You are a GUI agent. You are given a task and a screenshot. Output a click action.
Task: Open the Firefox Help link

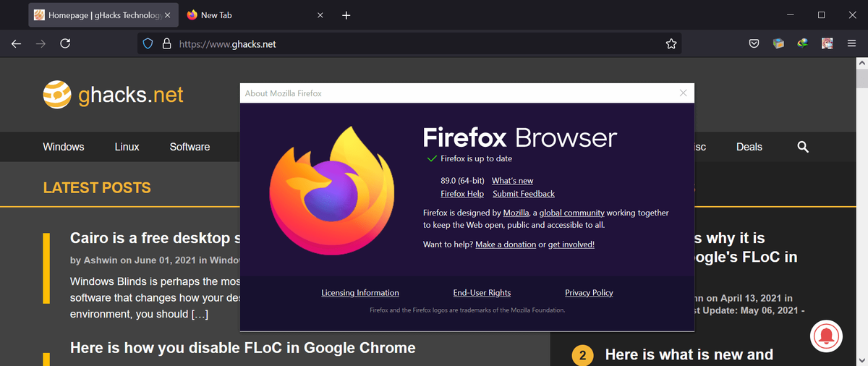coord(462,194)
